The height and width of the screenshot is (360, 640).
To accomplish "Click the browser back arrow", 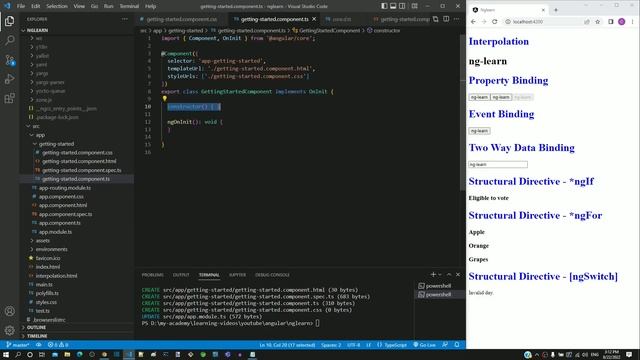I will click(473, 22).
